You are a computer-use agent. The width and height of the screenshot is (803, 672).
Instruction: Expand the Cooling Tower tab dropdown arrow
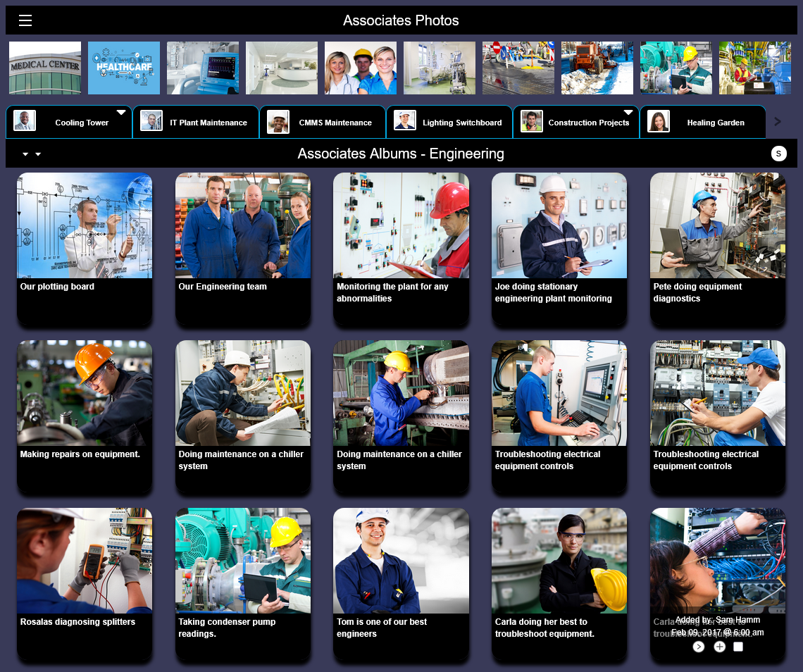coord(121,113)
